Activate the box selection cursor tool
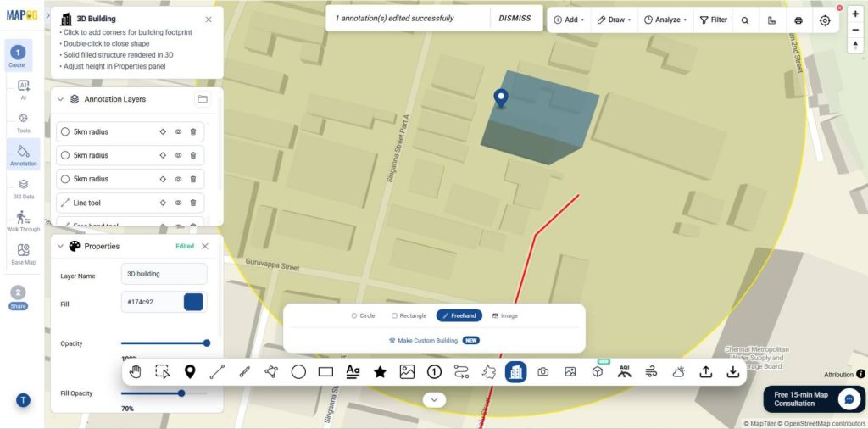This screenshot has height=429, width=868. pos(162,372)
